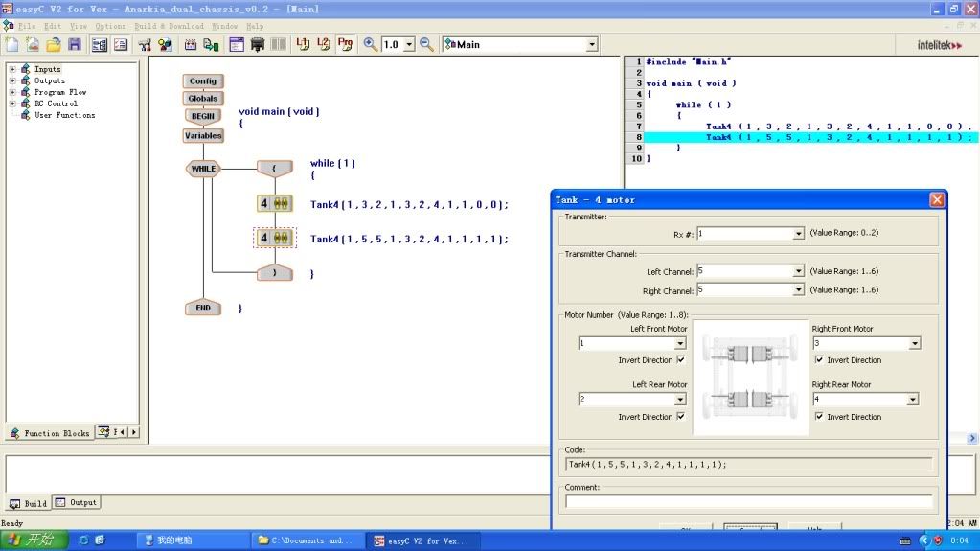Click the zoom out magnifier icon
Screen dimensions: 980x551
pos(427,44)
